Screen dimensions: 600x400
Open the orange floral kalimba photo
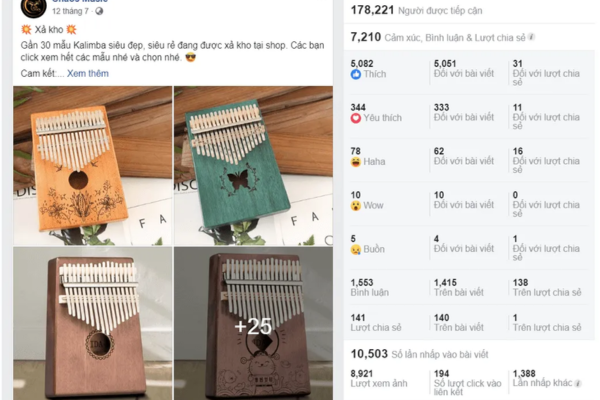coord(93,165)
